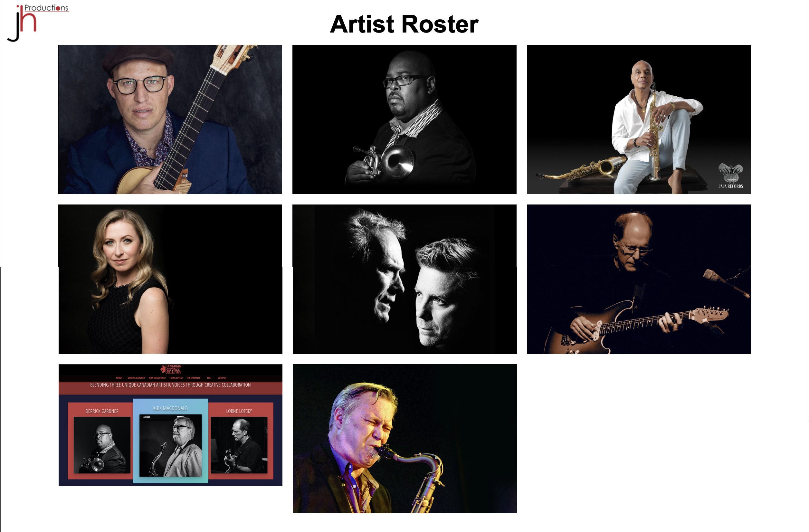This screenshot has width=809, height=532.
Task: Open the black-and-white trumpet player photo
Action: coord(404,119)
